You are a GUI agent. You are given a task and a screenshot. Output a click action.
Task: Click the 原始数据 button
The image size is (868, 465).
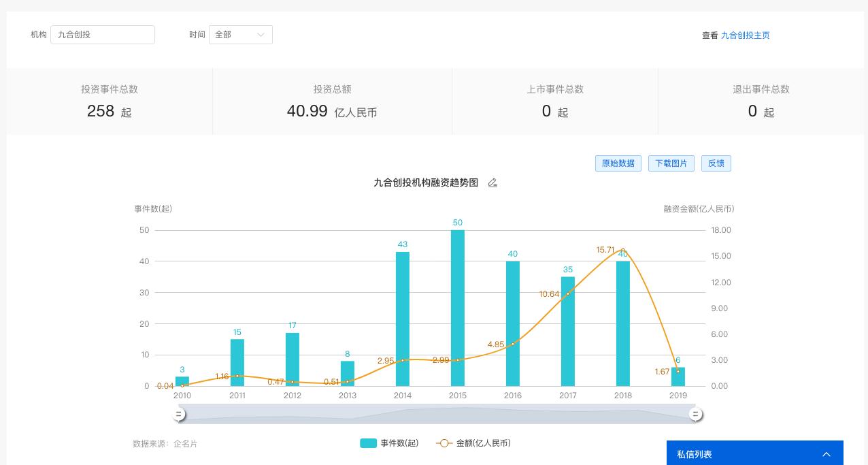coord(618,163)
